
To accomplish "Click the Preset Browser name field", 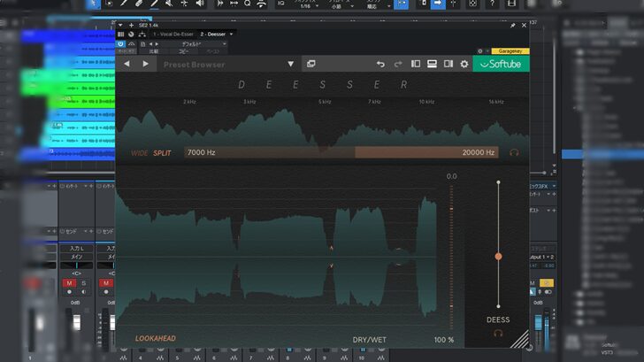I will point(222,64).
